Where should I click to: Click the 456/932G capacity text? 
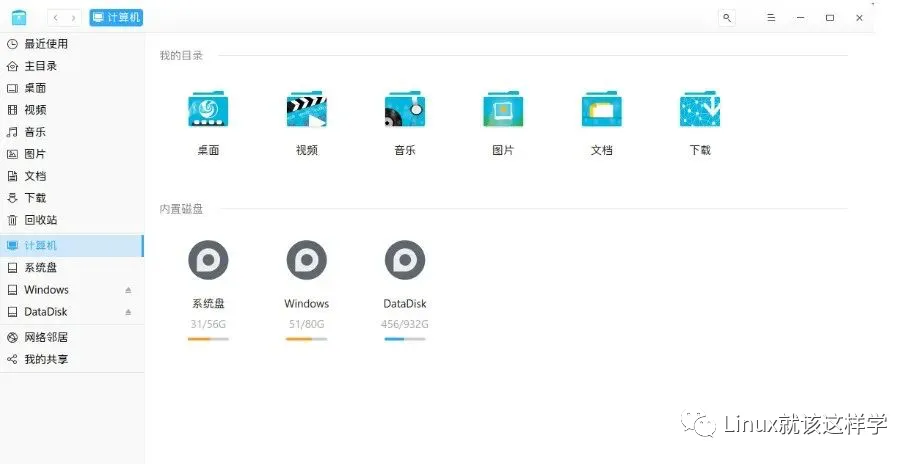(x=405, y=324)
